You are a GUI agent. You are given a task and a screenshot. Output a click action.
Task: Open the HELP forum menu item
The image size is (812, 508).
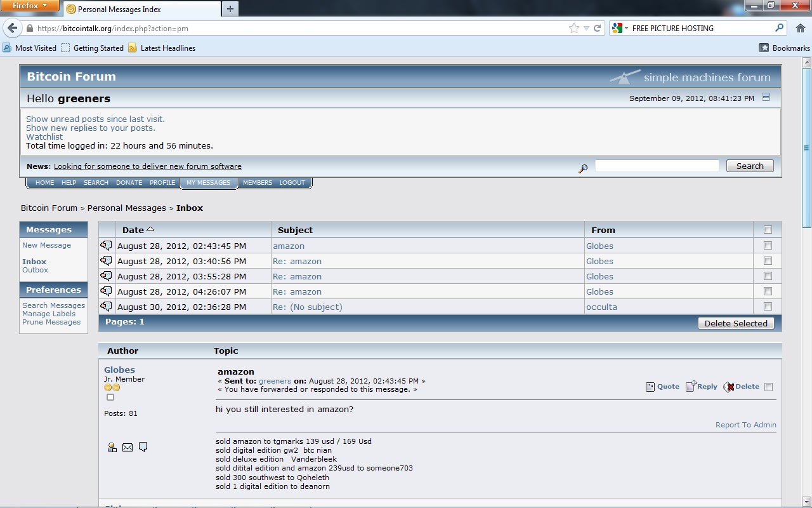[x=69, y=183]
